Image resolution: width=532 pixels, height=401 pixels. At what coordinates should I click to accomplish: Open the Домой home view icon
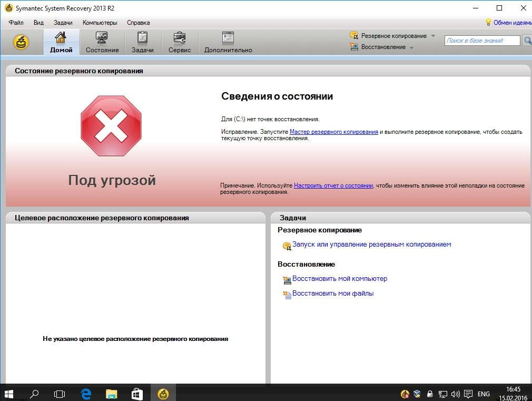(x=61, y=42)
